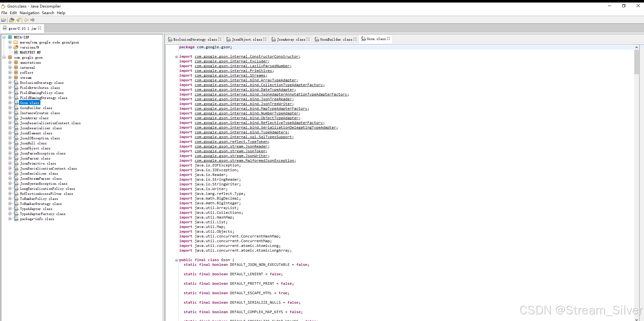Open the Help menu
The height and width of the screenshot is (321, 644).
tap(61, 13)
